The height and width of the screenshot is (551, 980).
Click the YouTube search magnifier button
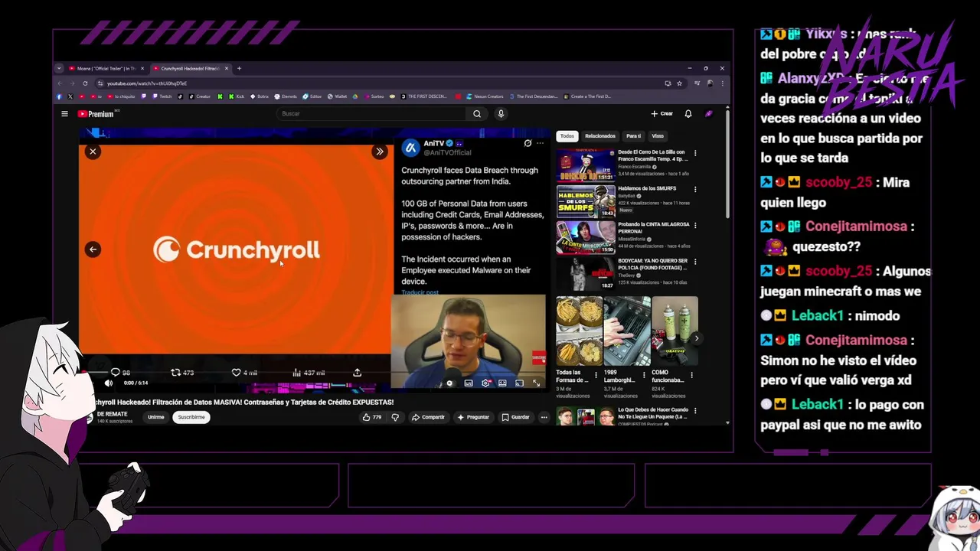477,114
